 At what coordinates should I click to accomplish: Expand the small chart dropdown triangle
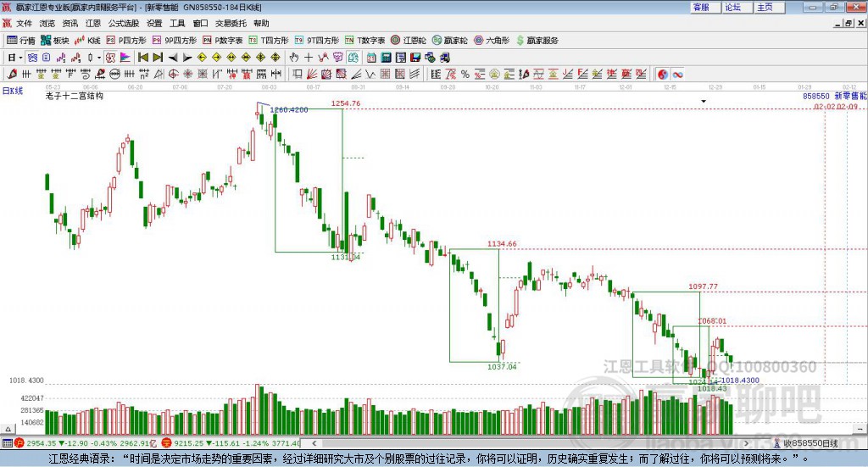pyautogui.click(x=704, y=101)
